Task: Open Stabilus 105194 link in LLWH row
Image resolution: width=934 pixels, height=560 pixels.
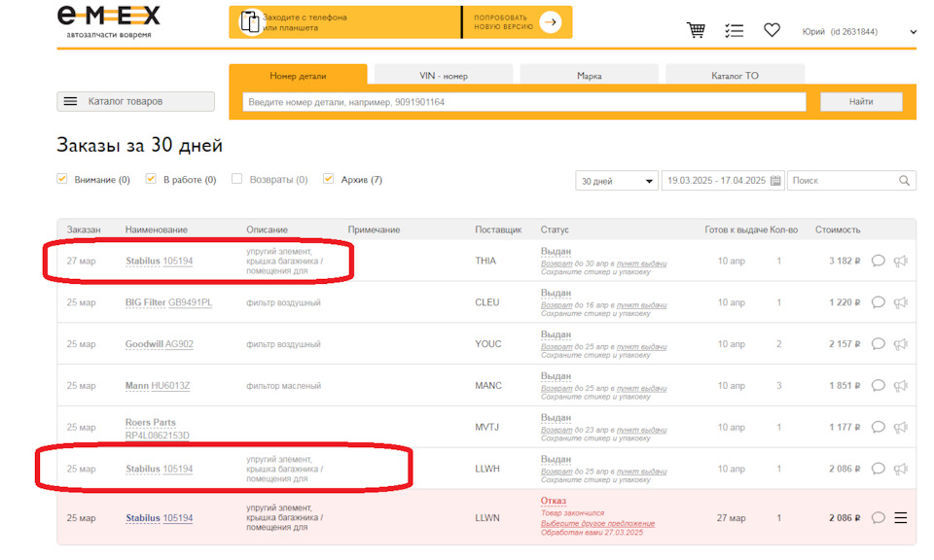Action: point(159,469)
